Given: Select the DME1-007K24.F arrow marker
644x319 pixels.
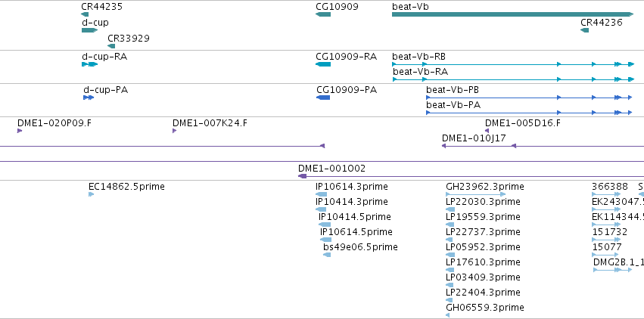Looking at the screenshot, I should [x=175, y=131].
